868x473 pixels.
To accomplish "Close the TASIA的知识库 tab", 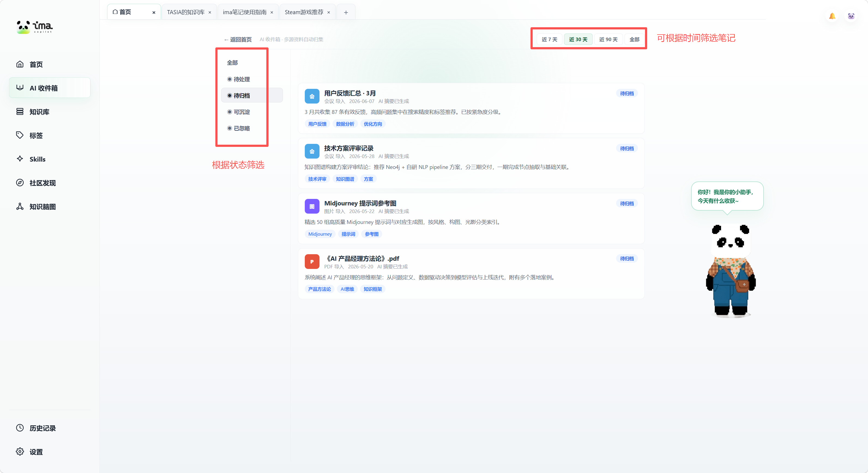I will (x=210, y=13).
